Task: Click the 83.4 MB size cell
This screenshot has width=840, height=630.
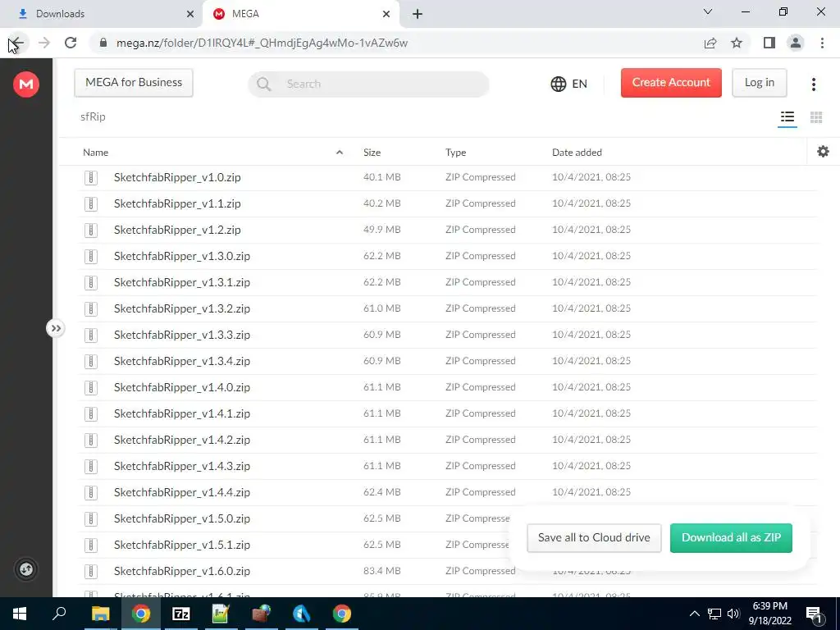Action: click(382, 571)
